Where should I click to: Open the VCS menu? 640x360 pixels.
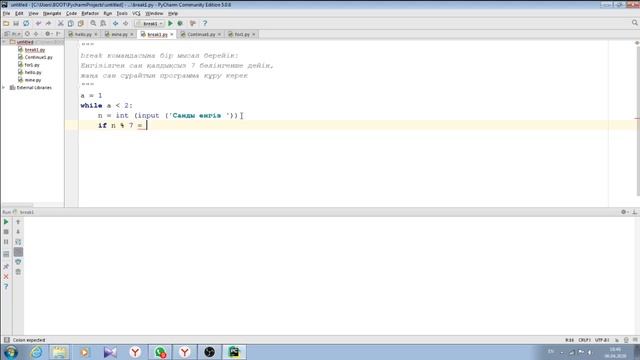136,13
